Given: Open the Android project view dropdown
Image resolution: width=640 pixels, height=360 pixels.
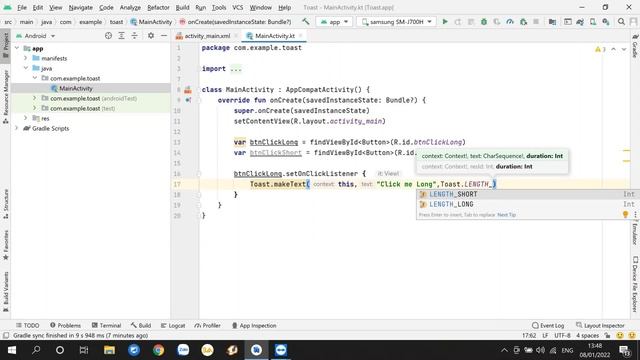Looking at the screenshot, I should 36,36.
